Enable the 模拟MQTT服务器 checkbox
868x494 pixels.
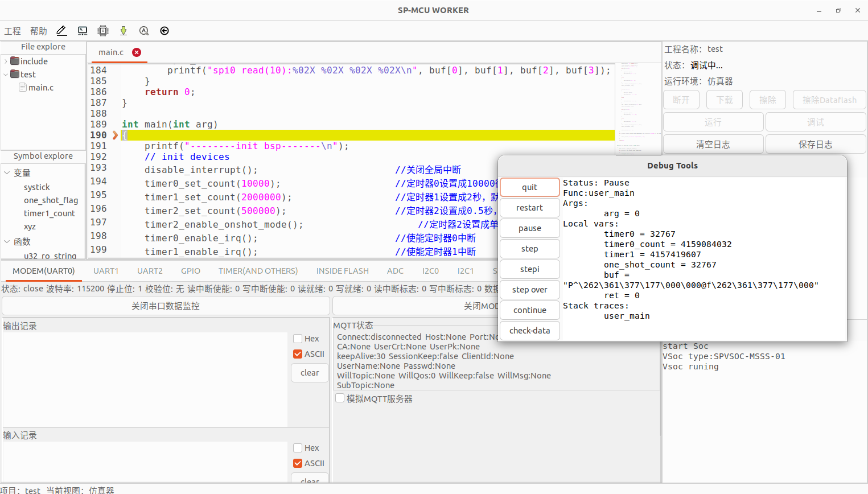(340, 398)
